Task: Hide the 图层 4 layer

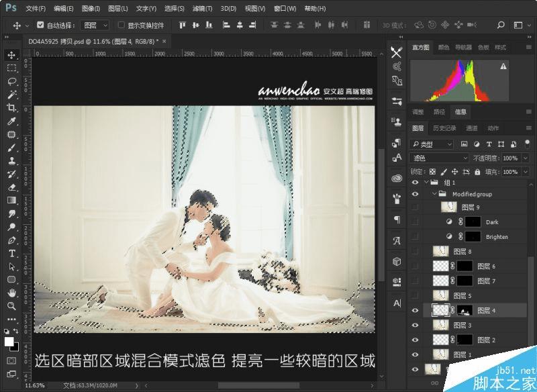Action: coord(415,311)
